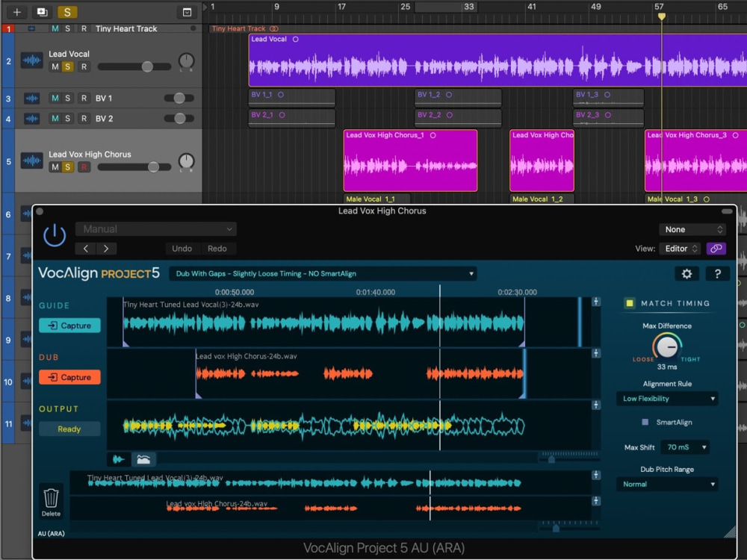Open the track header options icon
The height and width of the screenshot is (560, 747).
point(187,12)
